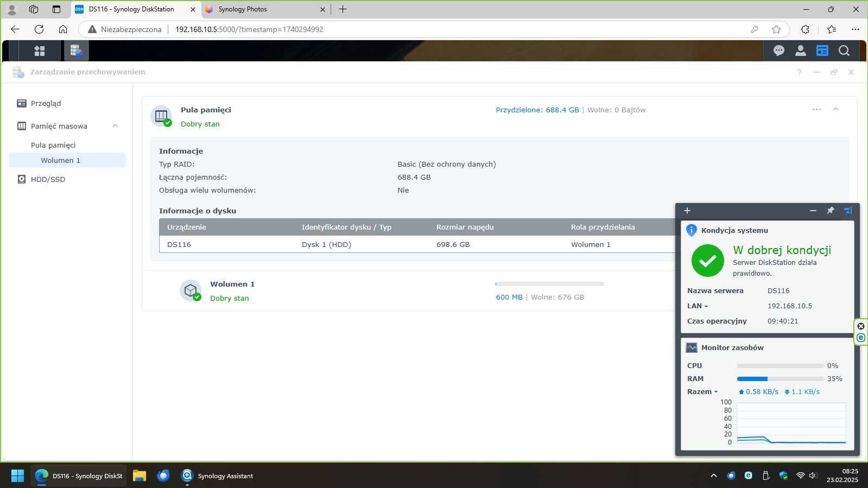Open HDD/SSD section in the sidebar

click(x=48, y=179)
